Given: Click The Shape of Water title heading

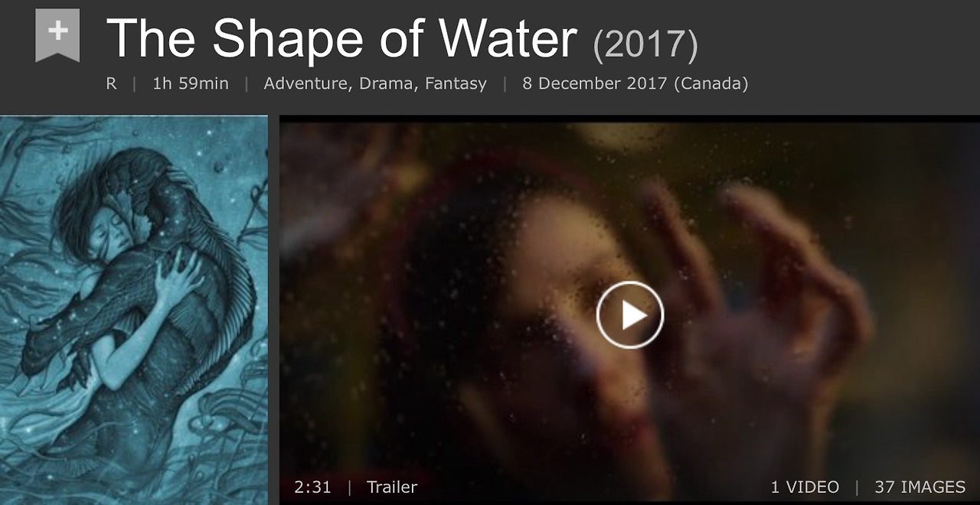Looking at the screenshot, I should (341, 40).
